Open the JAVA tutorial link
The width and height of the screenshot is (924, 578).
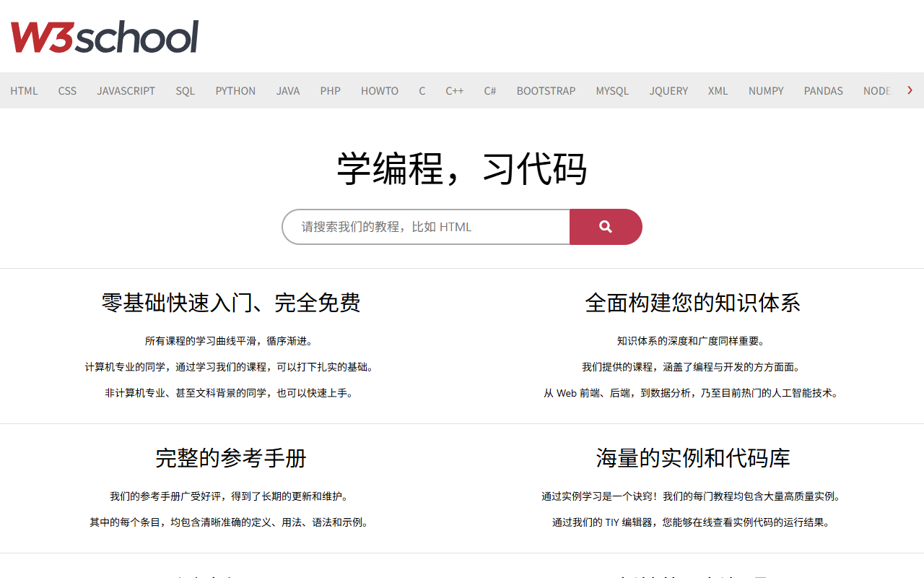point(288,91)
